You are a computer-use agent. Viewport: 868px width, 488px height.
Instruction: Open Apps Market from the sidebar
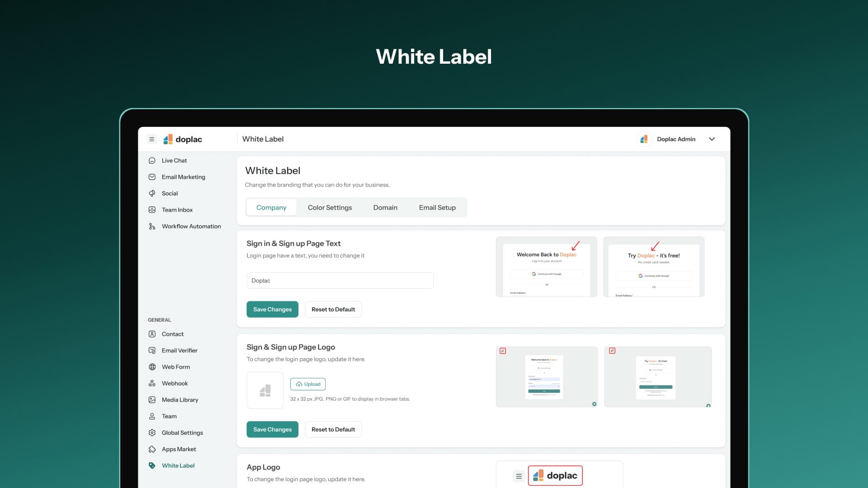pos(179,449)
